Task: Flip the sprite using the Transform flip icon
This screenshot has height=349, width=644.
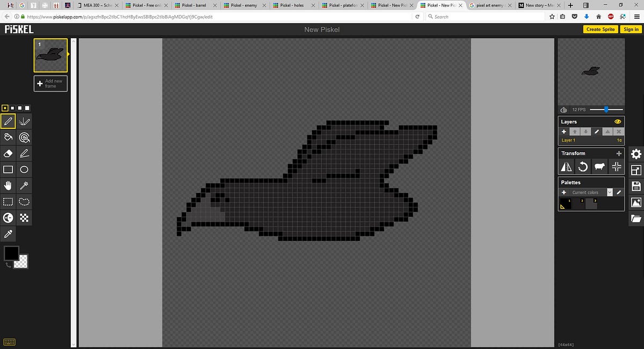Action: coord(566,166)
